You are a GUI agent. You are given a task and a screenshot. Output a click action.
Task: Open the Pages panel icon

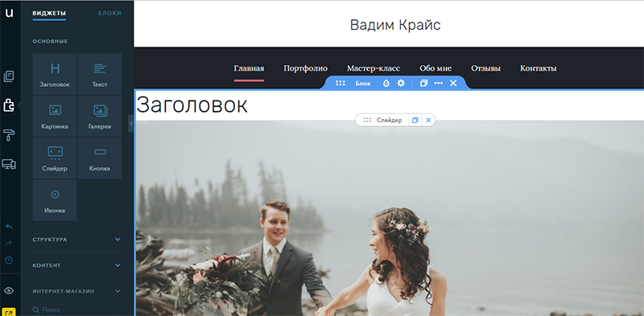coord(9,76)
